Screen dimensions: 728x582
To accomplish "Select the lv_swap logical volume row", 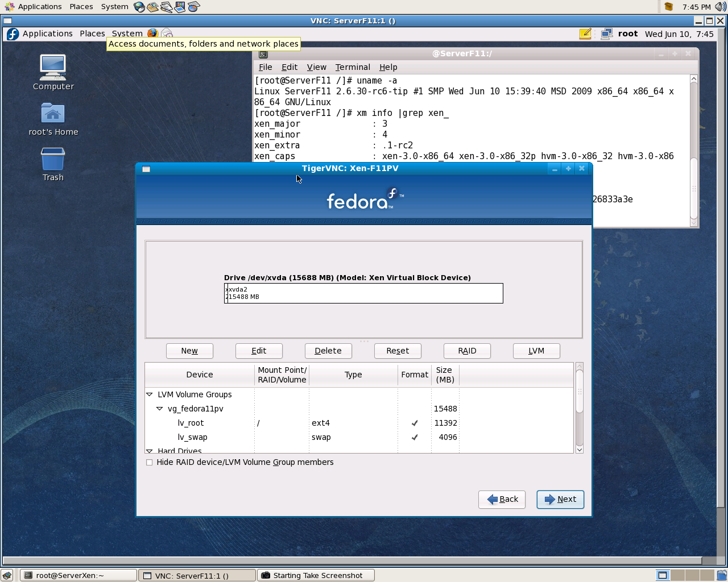I will pos(359,437).
